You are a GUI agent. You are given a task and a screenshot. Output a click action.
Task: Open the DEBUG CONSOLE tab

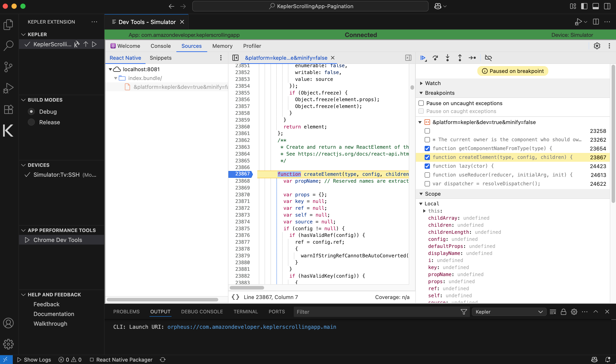click(202, 312)
